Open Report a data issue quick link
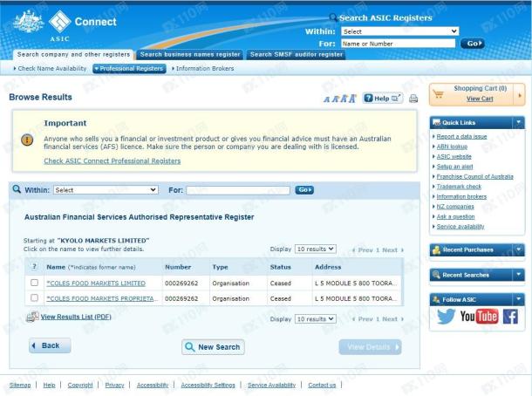The height and width of the screenshot is (396, 532). tap(461, 136)
